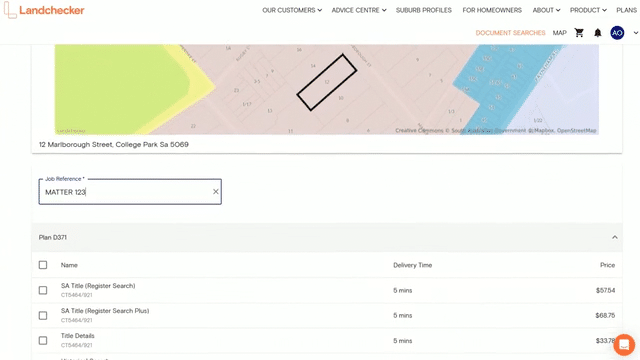The height and width of the screenshot is (360, 640).
Task: Tick the select-all checkbox beside Name
Action: coord(43,265)
